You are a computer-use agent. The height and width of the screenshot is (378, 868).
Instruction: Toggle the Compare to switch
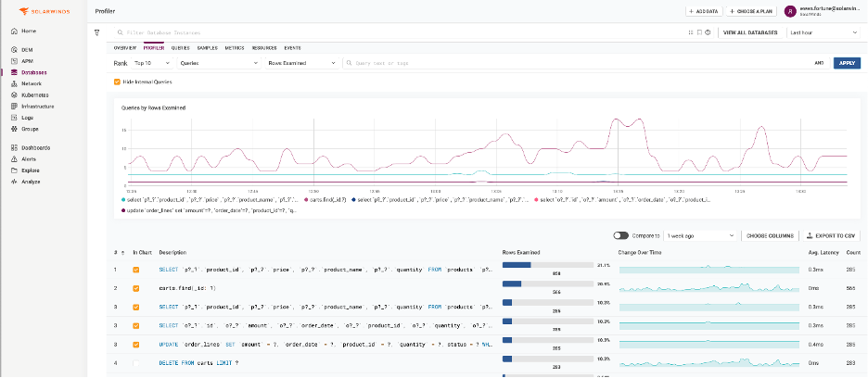click(x=620, y=235)
